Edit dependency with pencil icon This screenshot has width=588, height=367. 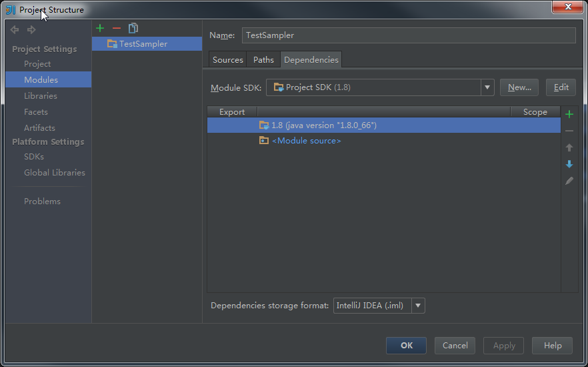[x=569, y=181]
